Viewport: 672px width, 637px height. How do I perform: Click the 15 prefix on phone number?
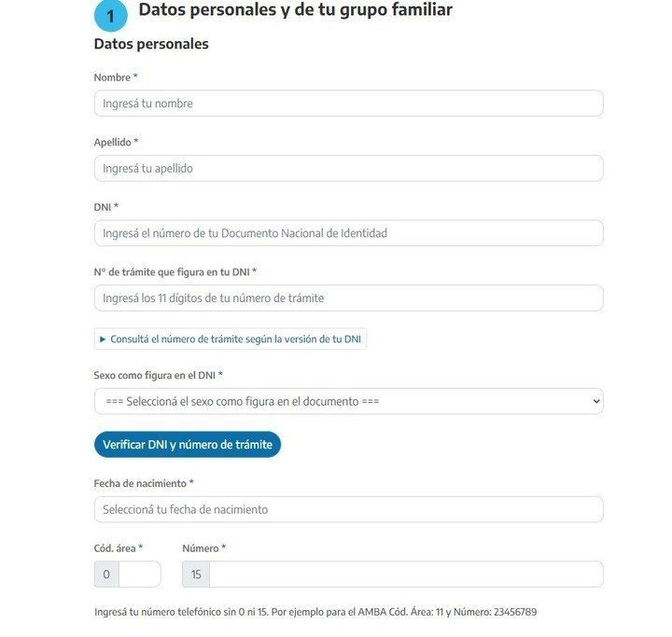tap(196, 575)
